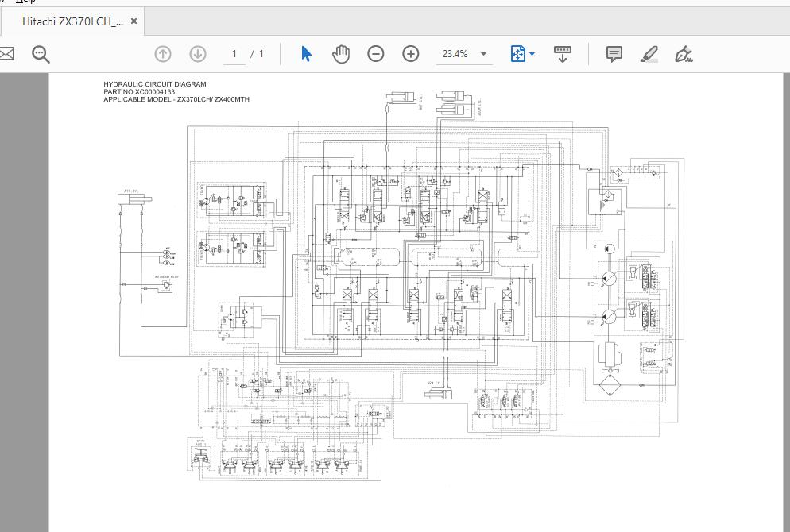Click the fit page icon
Image resolution: width=790 pixels, height=532 pixels.
(518, 54)
